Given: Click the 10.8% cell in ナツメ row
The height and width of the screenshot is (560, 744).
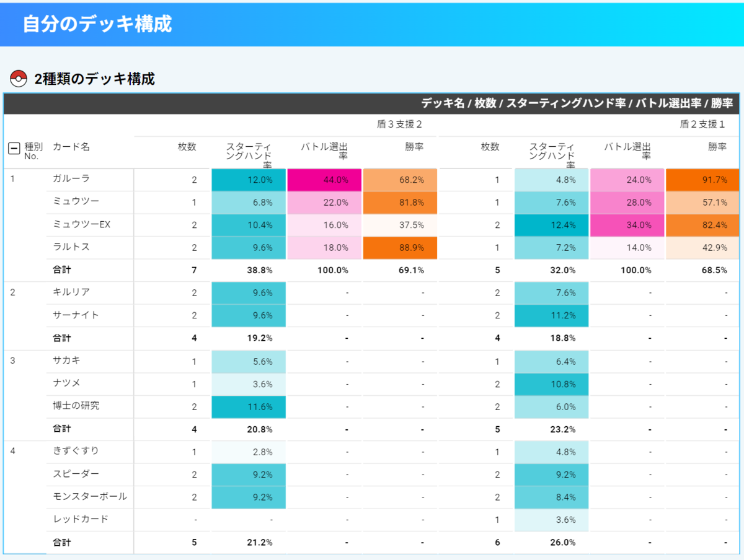Looking at the screenshot, I should [x=552, y=384].
